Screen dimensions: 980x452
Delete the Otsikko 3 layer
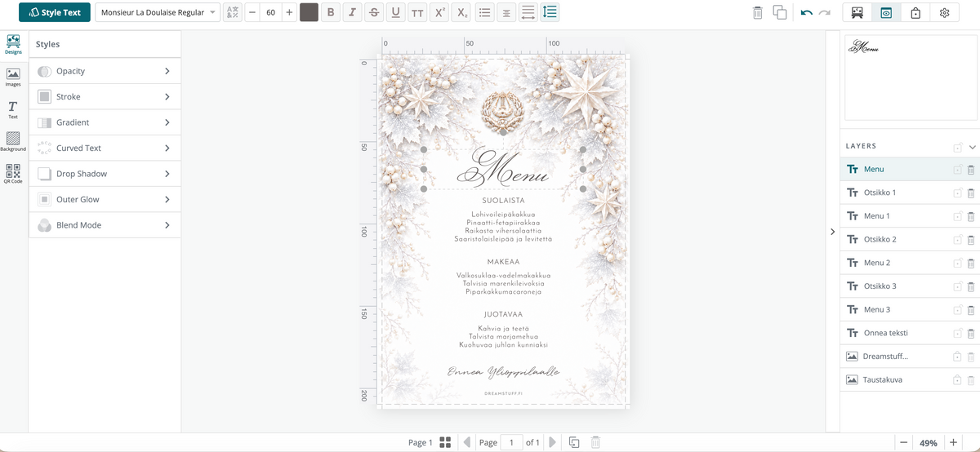coord(971,286)
